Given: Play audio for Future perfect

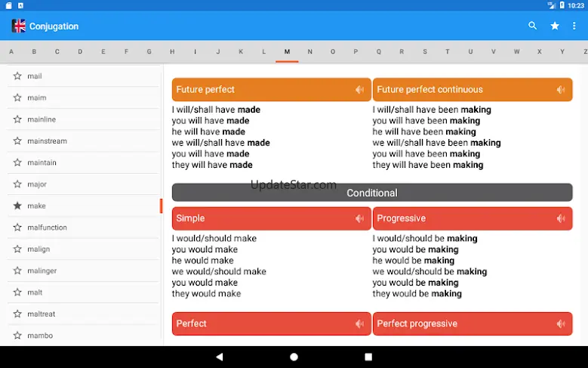Looking at the screenshot, I should point(359,89).
